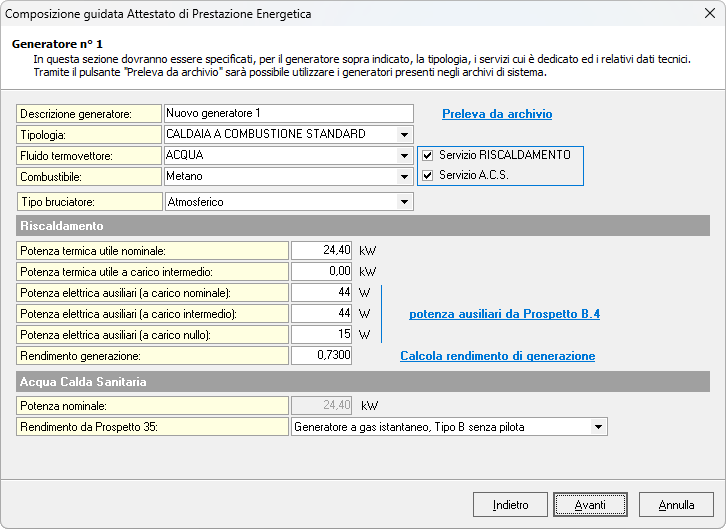Open the Tipologia dropdown list
Viewport: 726px width, 529px height.
(x=404, y=135)
